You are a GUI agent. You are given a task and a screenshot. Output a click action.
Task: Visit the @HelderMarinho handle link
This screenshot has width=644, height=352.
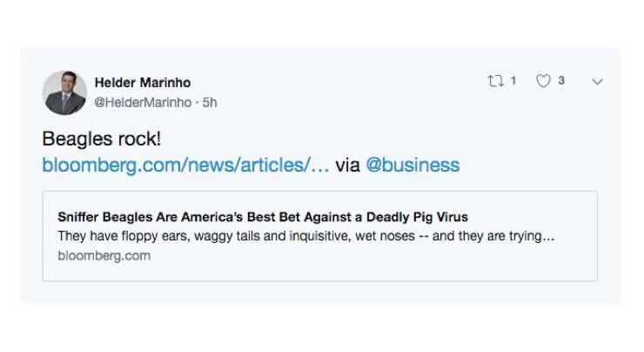144,102
